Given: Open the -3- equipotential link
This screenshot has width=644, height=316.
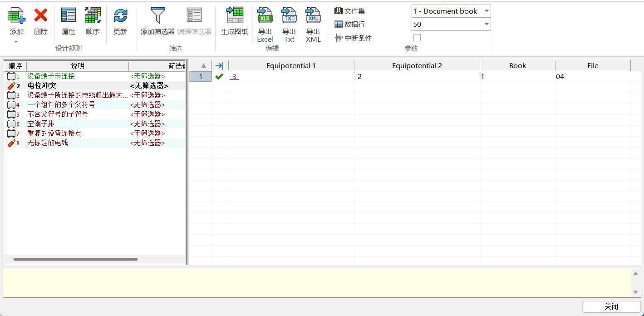Looking at the screenshot, I should coord(234,77).
